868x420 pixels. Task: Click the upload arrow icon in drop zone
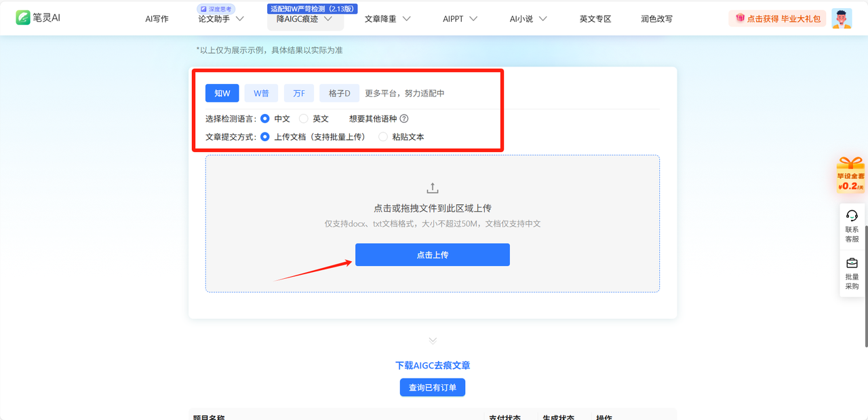pos(433,188)
